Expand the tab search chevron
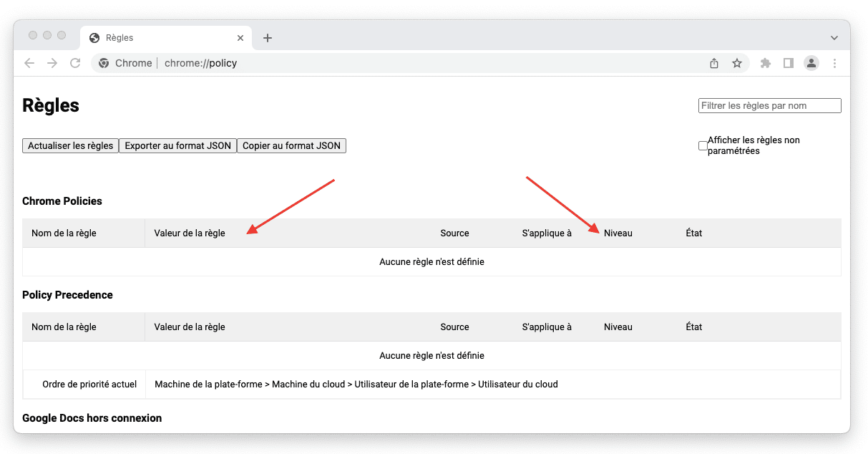Image resolution: width=868 pixels, height=454 pixels. click(x=834, y=38)
